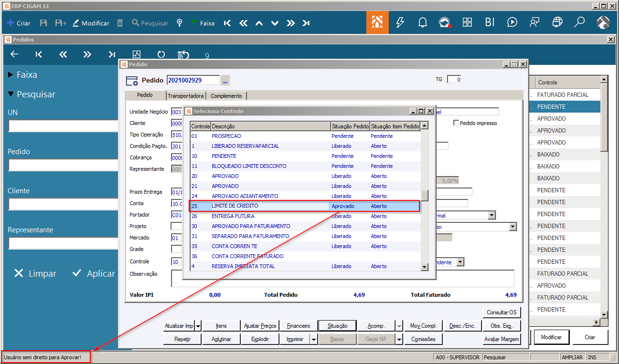
Task: Open the four-squares dashboard icon
Action: (467, 22)
